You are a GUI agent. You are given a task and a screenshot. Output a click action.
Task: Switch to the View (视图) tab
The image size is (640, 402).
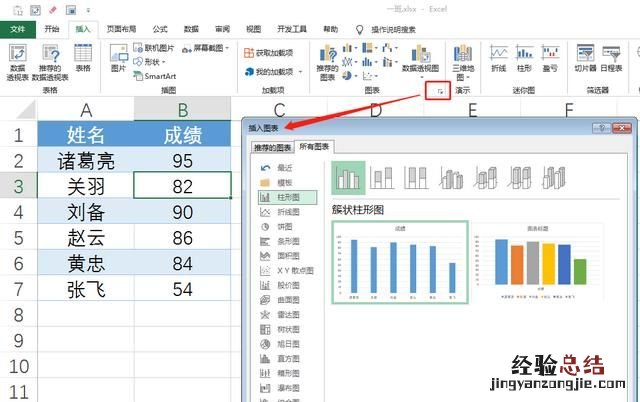[x=253, y=29]
